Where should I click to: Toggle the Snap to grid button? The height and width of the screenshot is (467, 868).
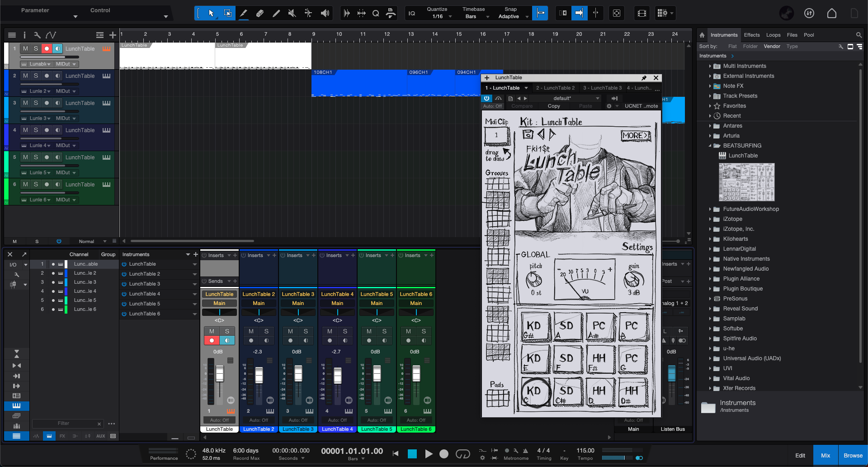540,13
